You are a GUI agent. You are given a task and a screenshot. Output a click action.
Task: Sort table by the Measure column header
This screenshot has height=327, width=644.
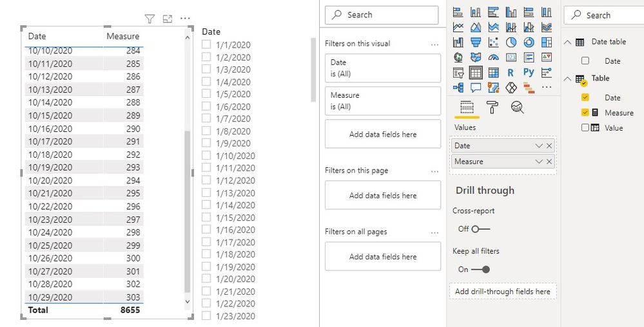pyautogui.click(x=122, y=36)
